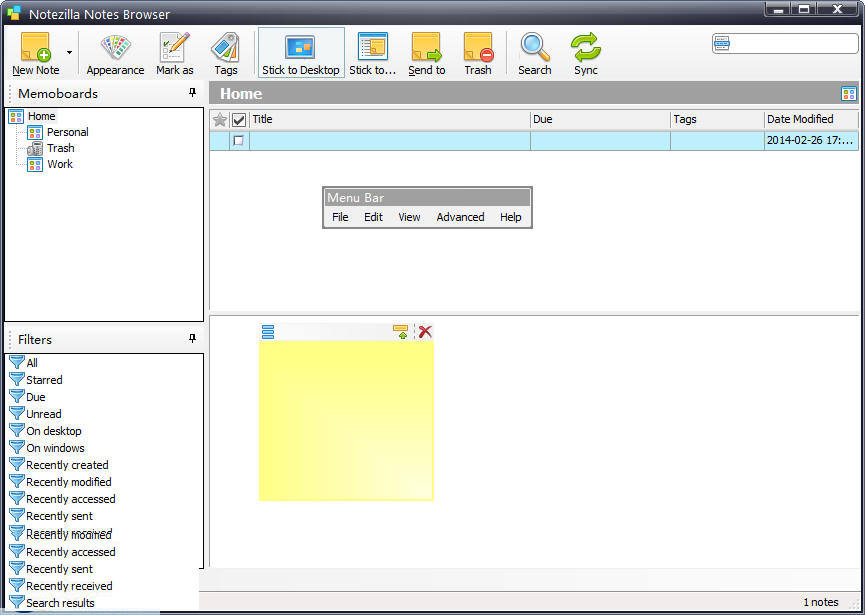This screenshot has width=865, height=615.
Task: Click the 1 notes status bar text
Action: pos(821,602)
